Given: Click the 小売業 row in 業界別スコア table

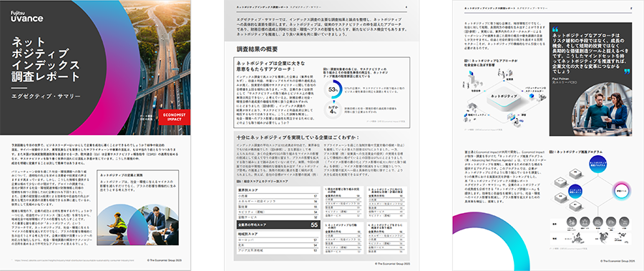Looking at the screenshot, I should pos(278,196).
